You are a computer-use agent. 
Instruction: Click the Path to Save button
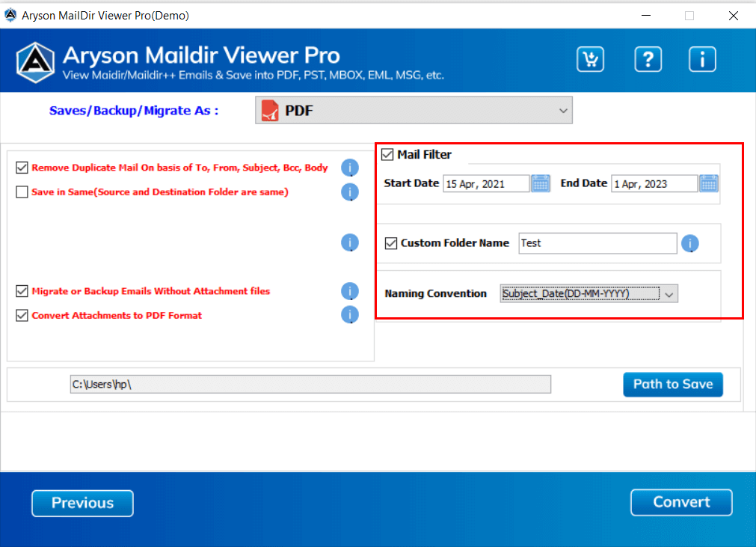tap(672, 384)
